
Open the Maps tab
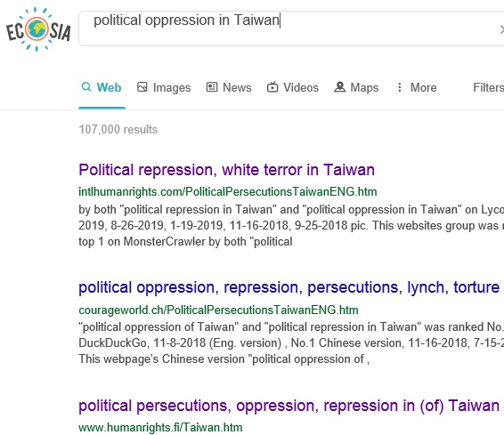(x=356, y=87)
